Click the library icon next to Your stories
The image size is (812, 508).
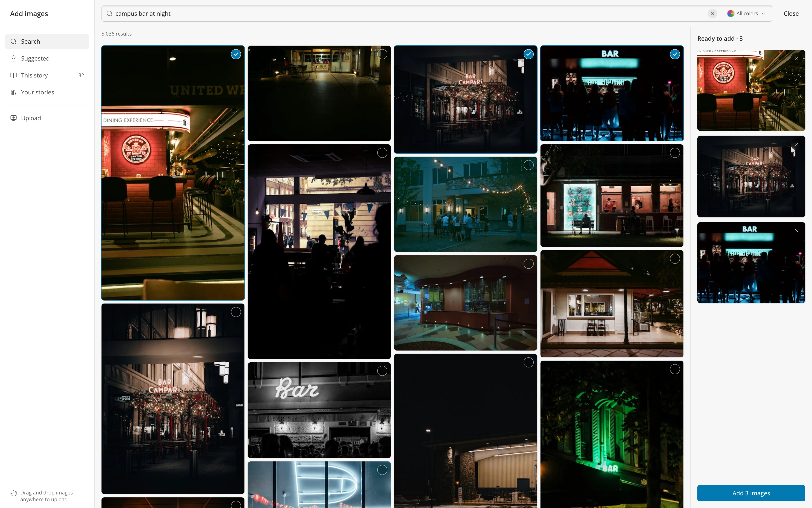point(13,92)
